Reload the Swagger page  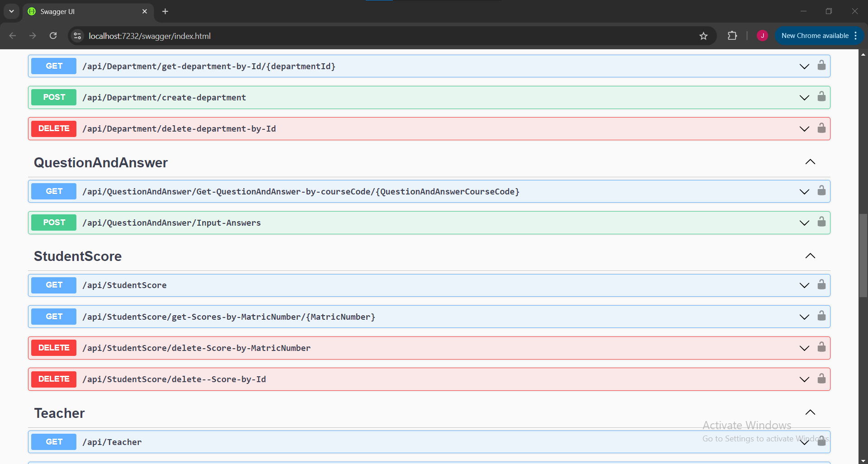click(53, 36)
